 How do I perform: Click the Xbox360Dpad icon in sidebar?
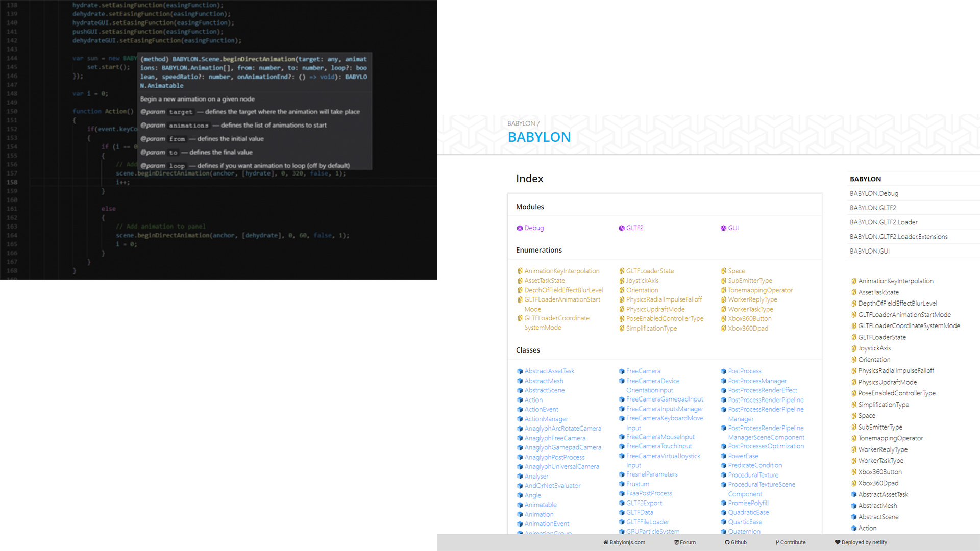pos(853,483)
